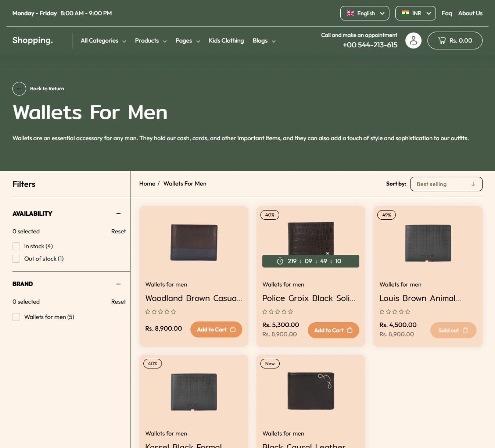This screenshot has width=495, height=448.
Task: Click Back to Return link text
Action: click(x=47, y=89)
